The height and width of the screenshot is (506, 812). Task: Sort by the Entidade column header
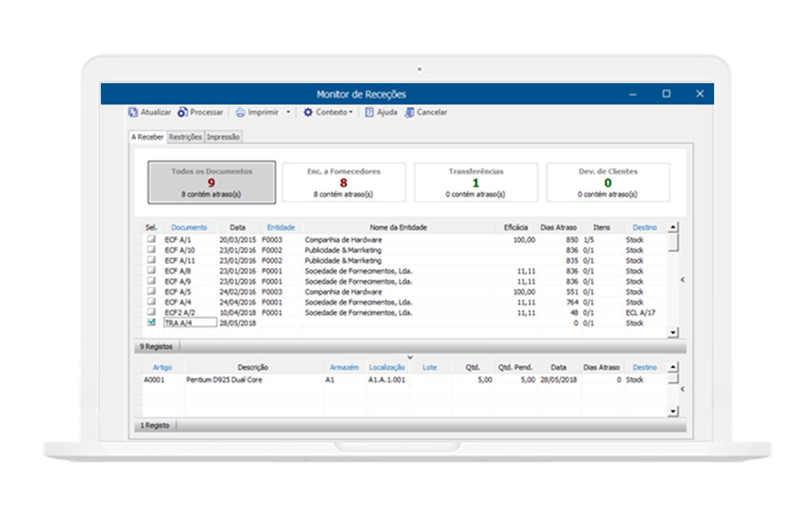281,227
